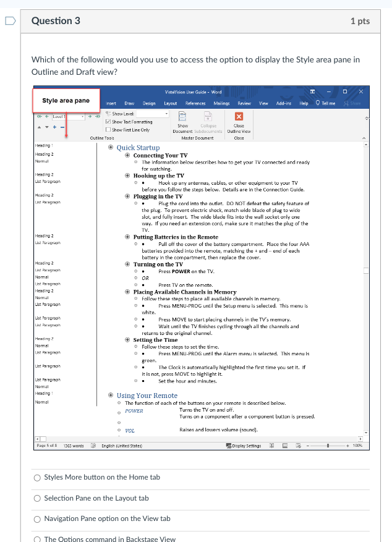Open the Help ribbon tab
This screenshot has height=542, width=392.
coord(304,103)
